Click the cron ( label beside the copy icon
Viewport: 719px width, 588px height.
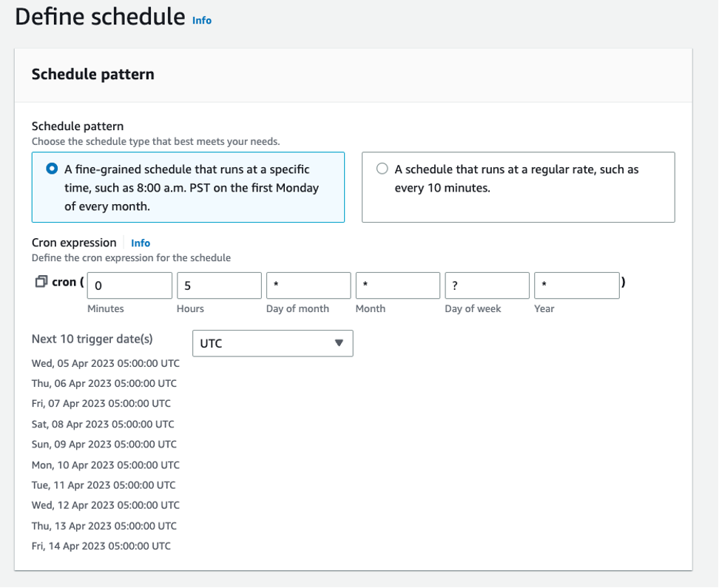[x=67, y=281]
